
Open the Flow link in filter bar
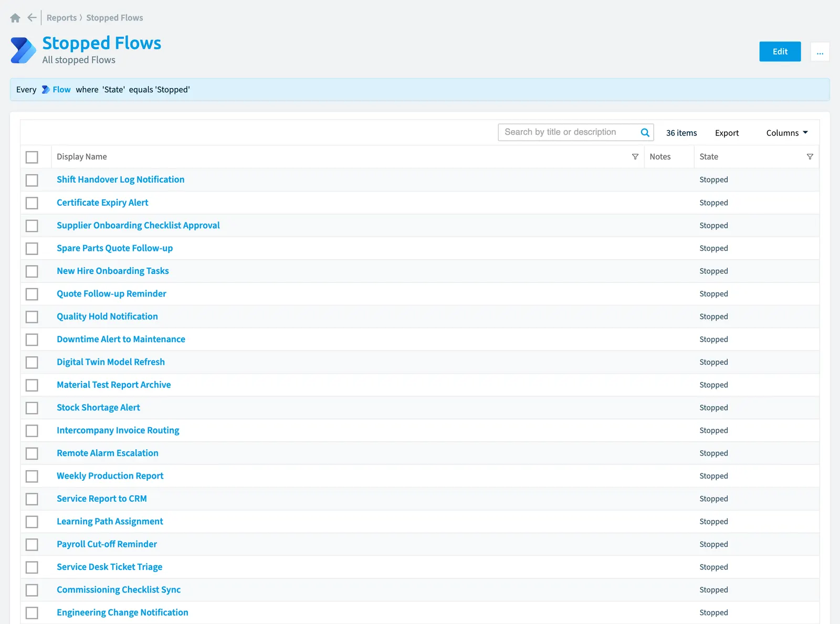click(61, 90)
